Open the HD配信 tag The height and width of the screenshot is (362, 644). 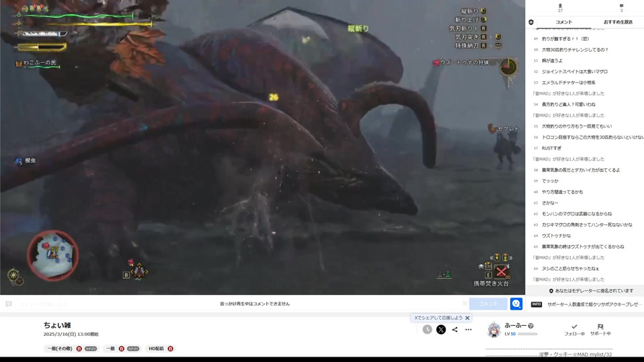[x=156, y=349]
